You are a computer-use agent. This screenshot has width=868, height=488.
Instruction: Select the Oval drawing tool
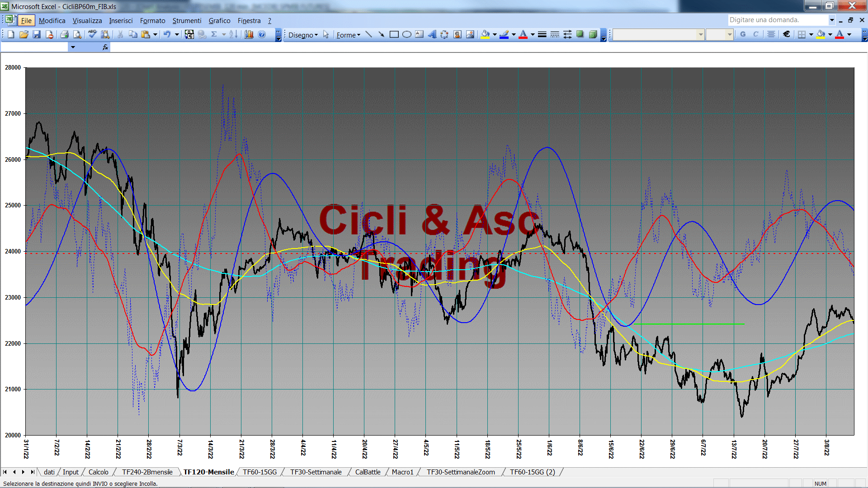(407, 34)
